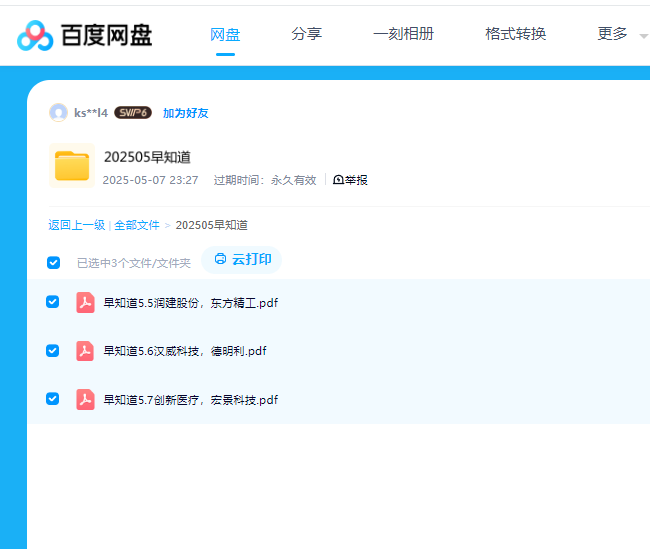Click the yellow 202505早知道 folder icon
Image resolution: width=650 pixels, height=549 pixels.
coord(72,166)
